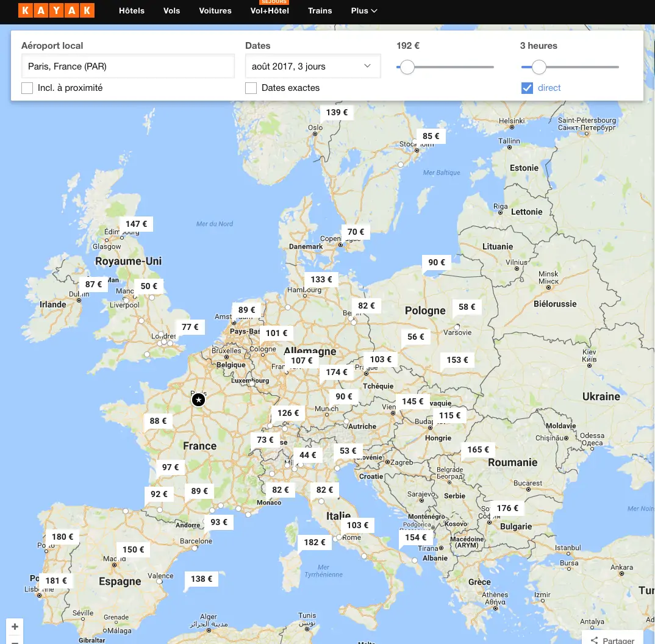This screenshot has width=655, height=644.
Task: Open the 182 € price tag near Sardinia
Action: point(315,542)
